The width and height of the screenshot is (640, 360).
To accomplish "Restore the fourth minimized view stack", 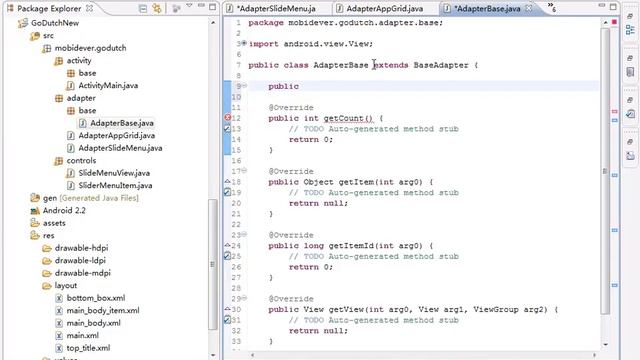I will point(630,142).
